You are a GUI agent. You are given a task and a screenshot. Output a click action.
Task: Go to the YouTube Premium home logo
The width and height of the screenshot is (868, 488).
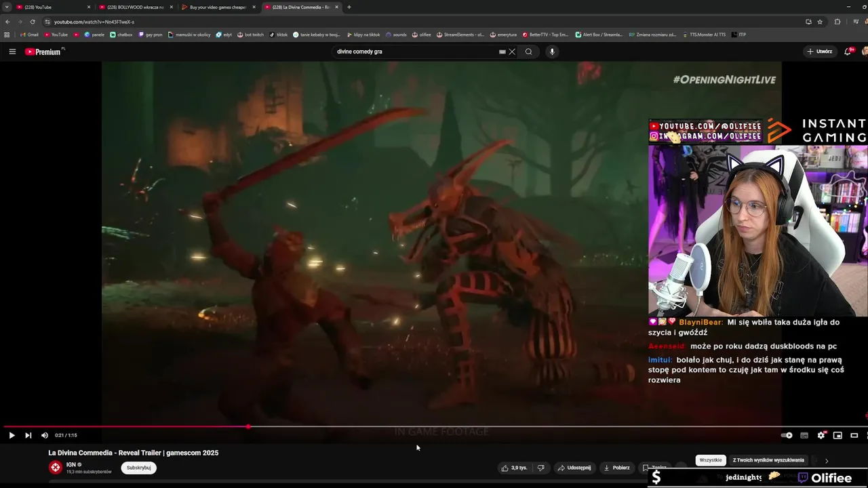[x=44, y=52]
